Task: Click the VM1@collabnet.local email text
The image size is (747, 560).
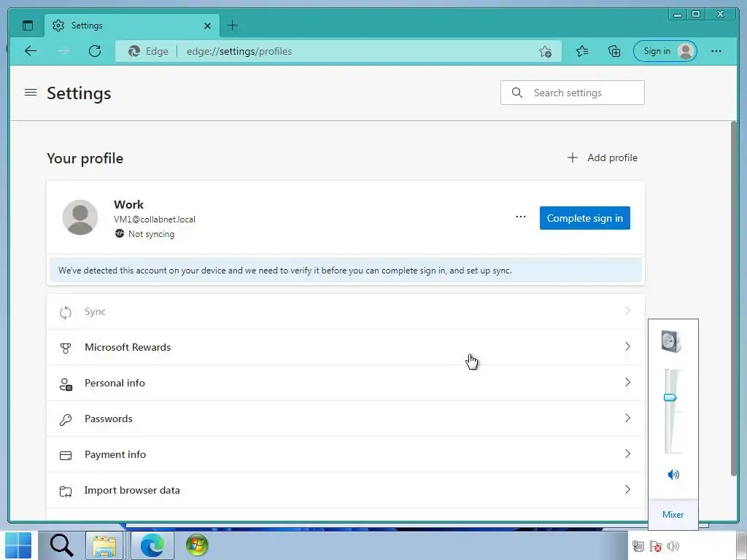Action: pos(155,219)
